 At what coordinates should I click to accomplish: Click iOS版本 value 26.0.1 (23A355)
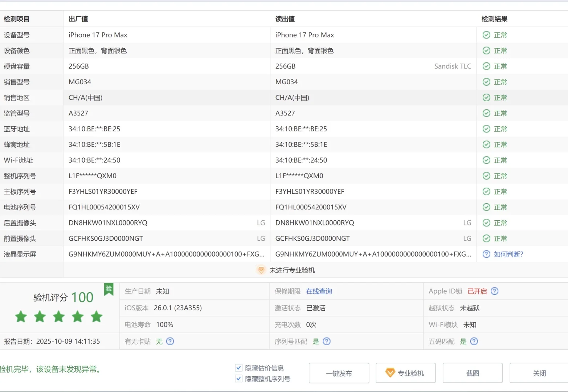click(x=178, y=308)
